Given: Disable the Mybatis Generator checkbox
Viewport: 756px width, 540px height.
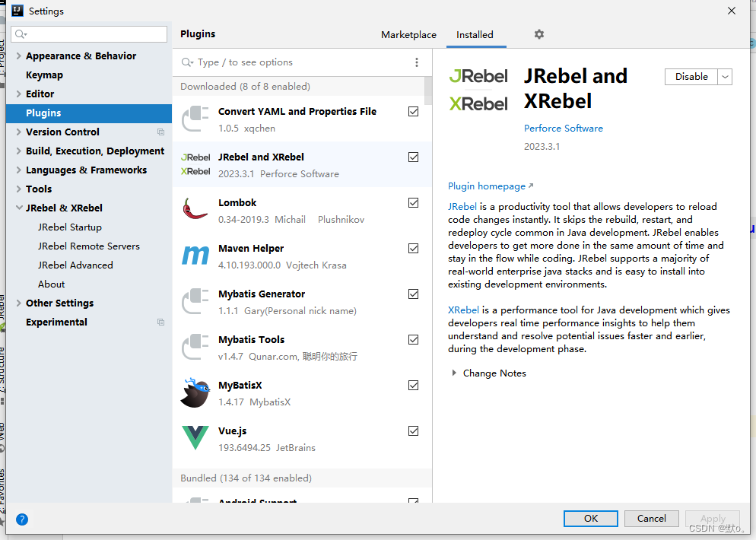Looking at the screenshot, I should click(x=413, y=294).
